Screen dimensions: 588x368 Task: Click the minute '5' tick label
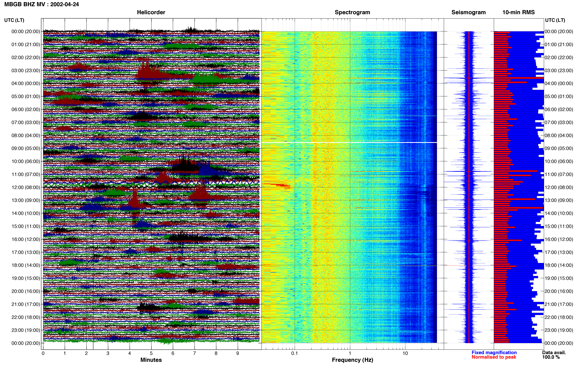tap(151, 353)
